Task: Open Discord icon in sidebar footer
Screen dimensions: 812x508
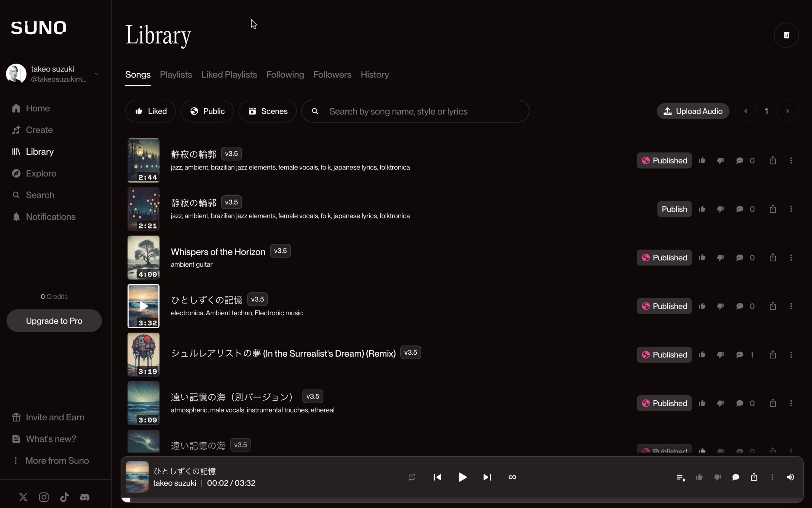Action: click(x=85, y=497)
